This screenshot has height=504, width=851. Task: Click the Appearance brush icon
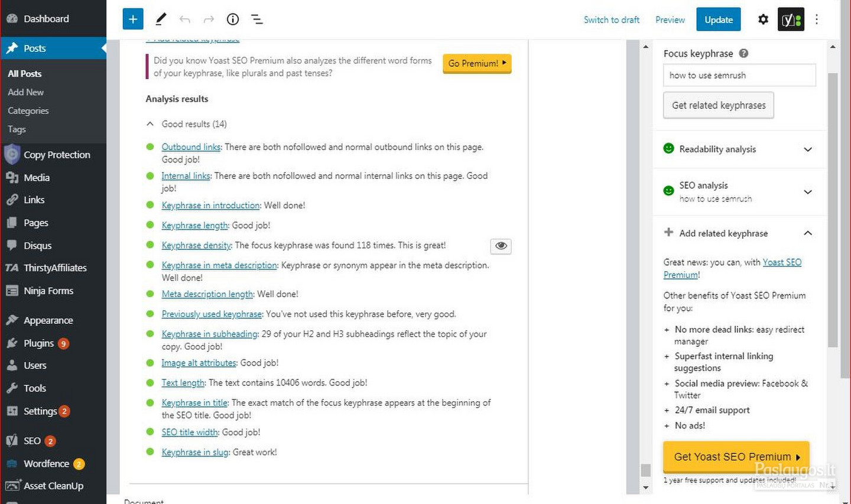(x=12, y=320)
